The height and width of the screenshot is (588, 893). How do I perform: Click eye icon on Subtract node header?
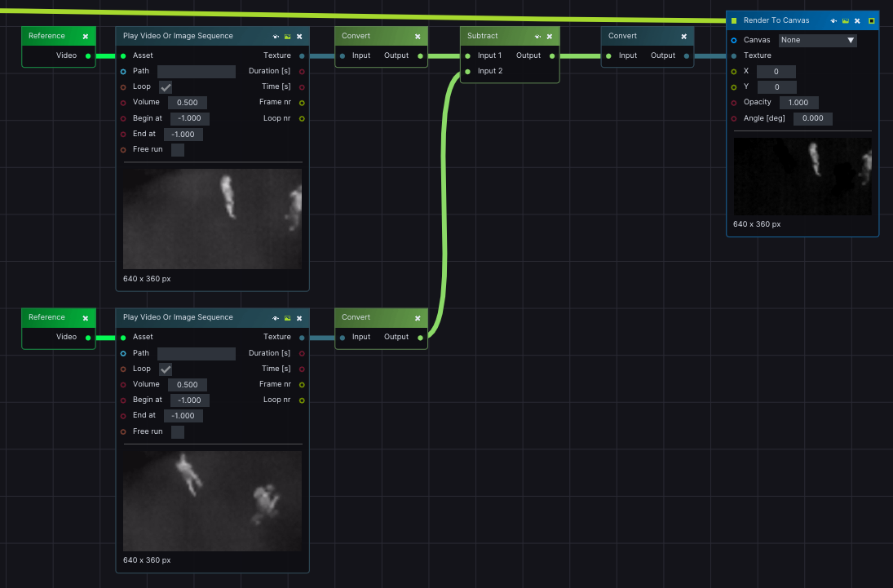(x=538, y=37)
